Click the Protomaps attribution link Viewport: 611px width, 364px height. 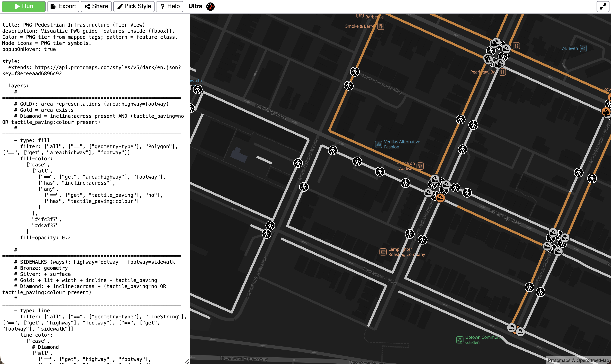[x=559, y=360]
